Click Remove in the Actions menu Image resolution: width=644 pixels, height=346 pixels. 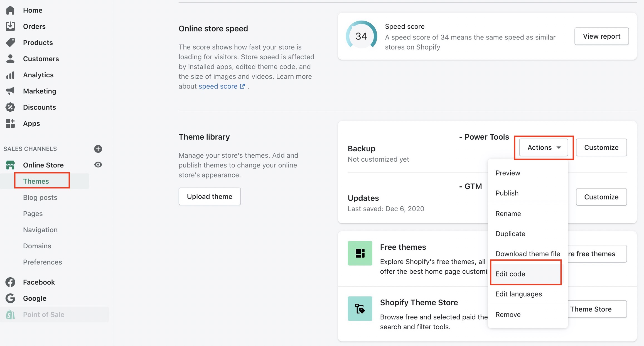[x=508, y=315]
